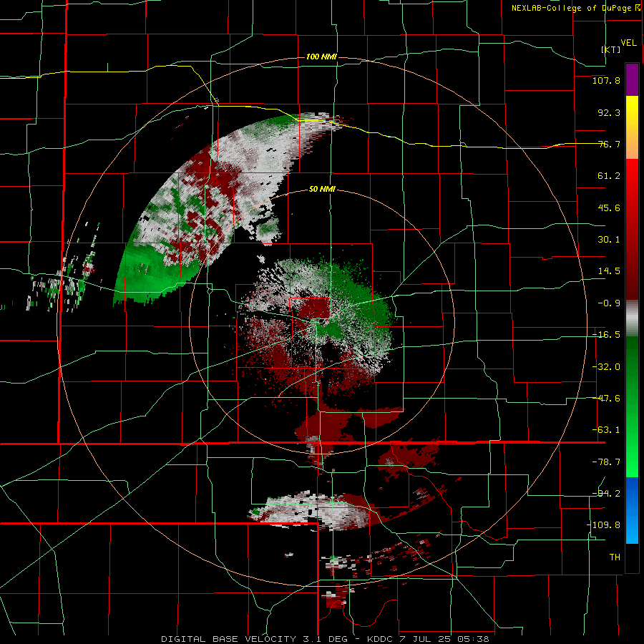Click the 50 NMI range ring label
Viewport: 644px width, 644px height.
tap(321, 189)
